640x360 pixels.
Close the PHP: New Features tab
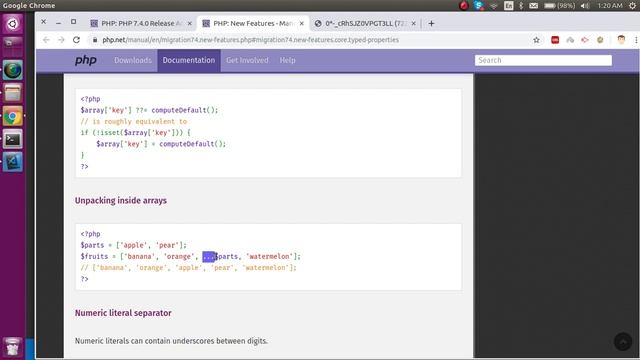click(x=302, y=24)
